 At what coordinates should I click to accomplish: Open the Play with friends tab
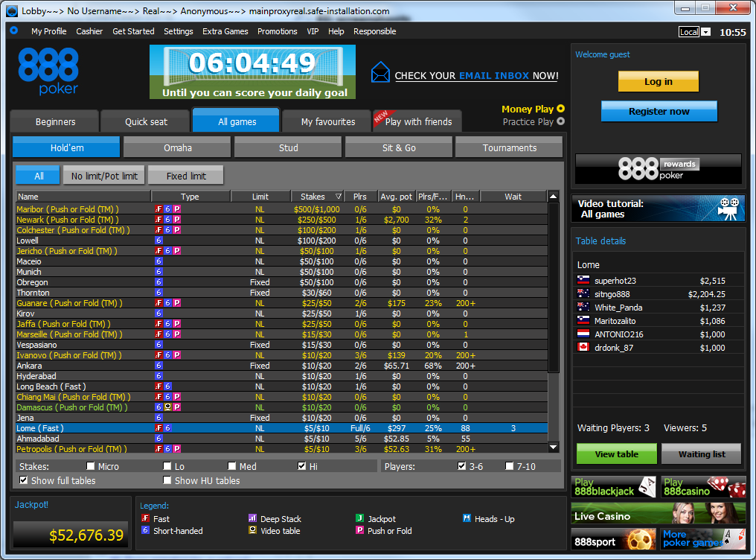point(418,121)
